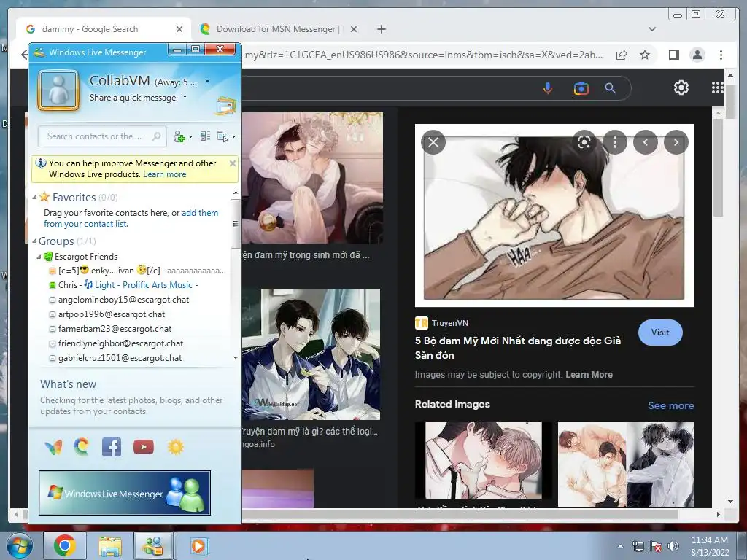
Task: Click See more related images
Action: [670, 405]
